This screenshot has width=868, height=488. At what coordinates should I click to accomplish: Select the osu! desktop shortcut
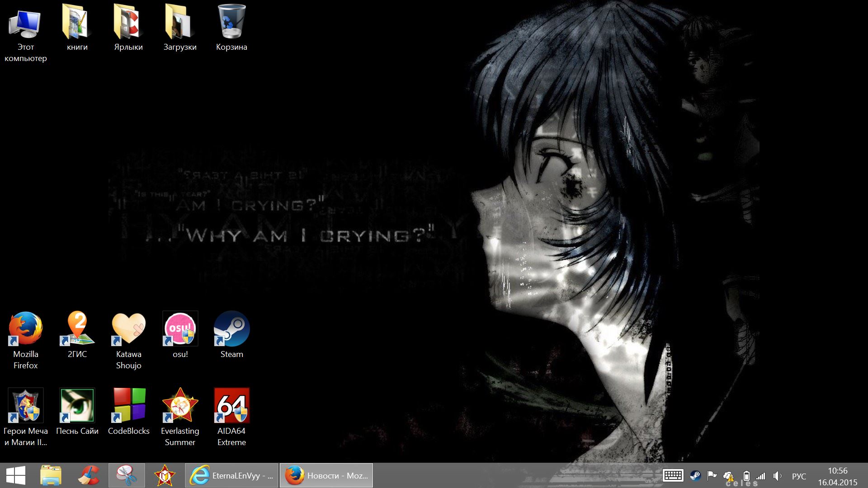pos(180,329)
